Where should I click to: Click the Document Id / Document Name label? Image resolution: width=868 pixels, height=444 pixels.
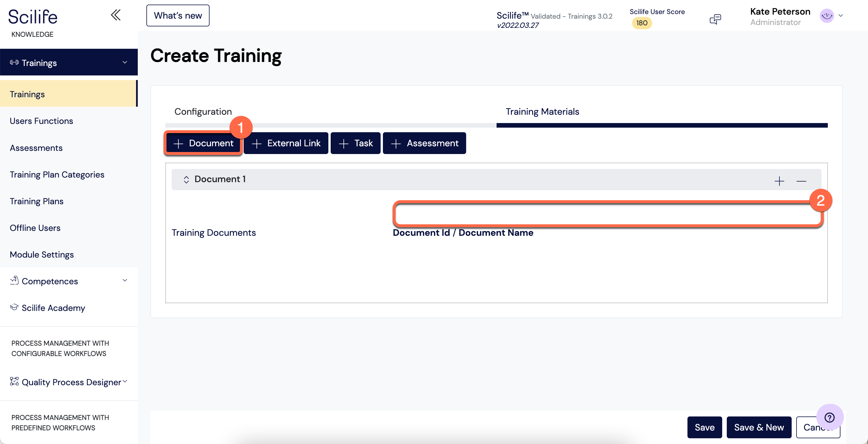click(463, 233)
